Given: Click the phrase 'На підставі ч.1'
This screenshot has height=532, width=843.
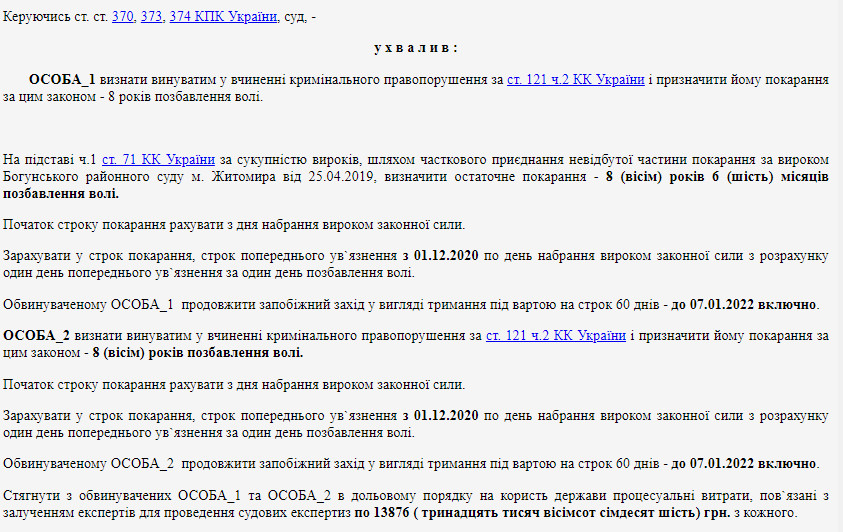Looking at the screenshot, I should click(50, 159).
